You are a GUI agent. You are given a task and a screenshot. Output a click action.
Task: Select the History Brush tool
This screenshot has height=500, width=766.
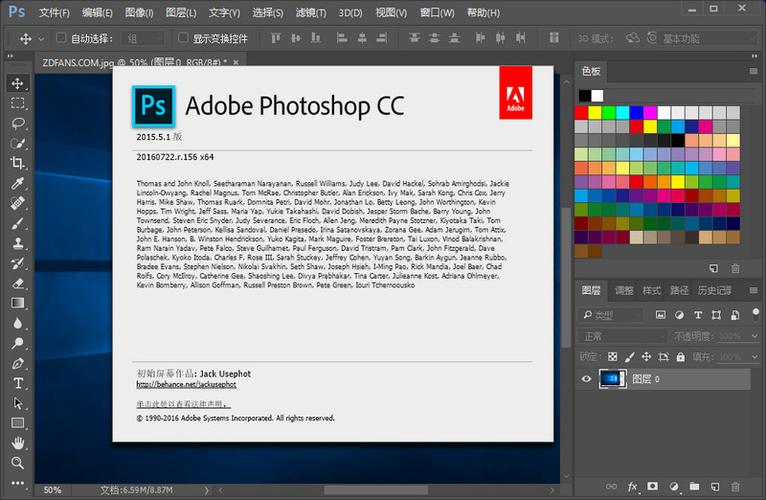pyautogui.click(x=18, y=263)
